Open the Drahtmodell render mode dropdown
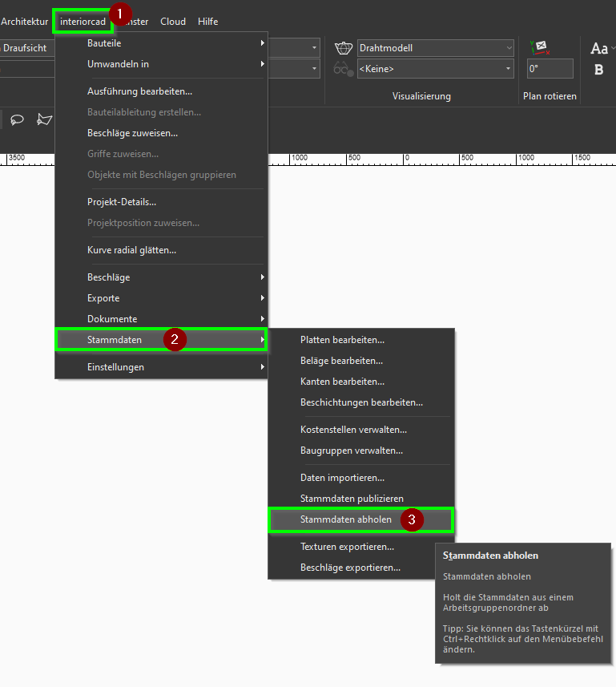The width and height of the screenshot is (616, 687). click(435, 48)
